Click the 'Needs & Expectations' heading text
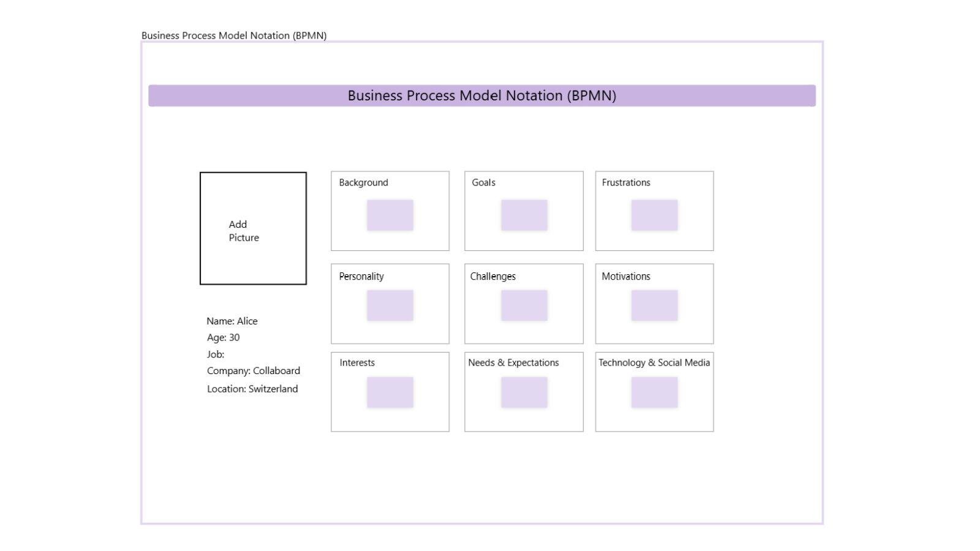 513,362
